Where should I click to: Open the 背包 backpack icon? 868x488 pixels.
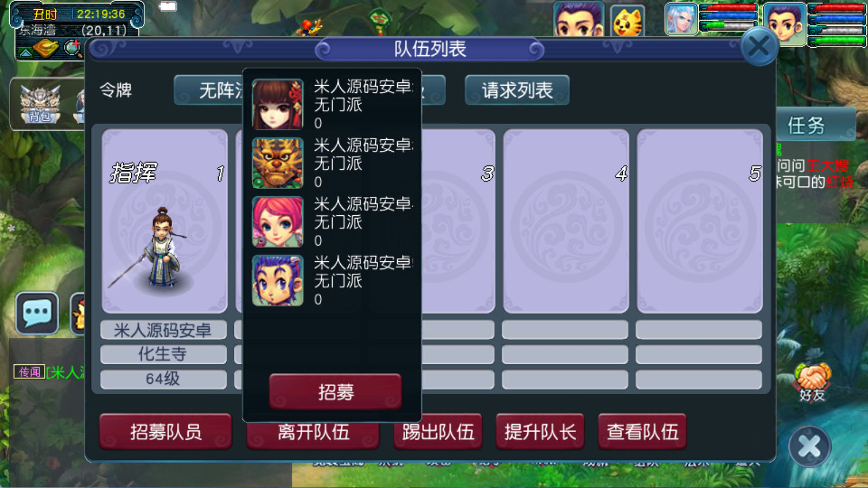pyautogui.click(x=40, y=104)
